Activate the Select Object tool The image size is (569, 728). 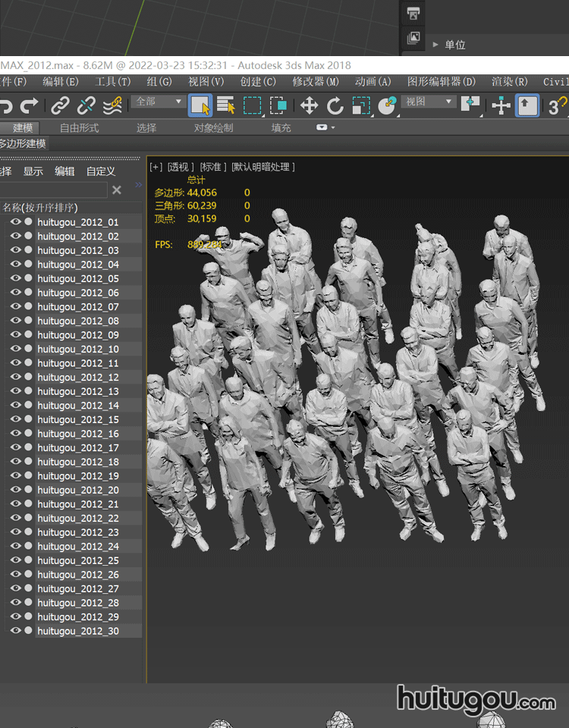click(200, 105)
